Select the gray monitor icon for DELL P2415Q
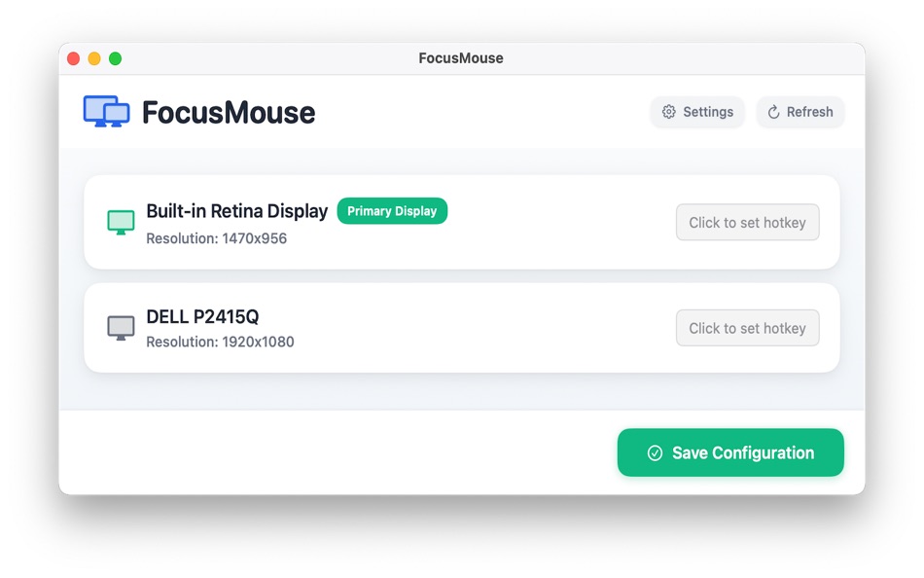 point(121,328)
